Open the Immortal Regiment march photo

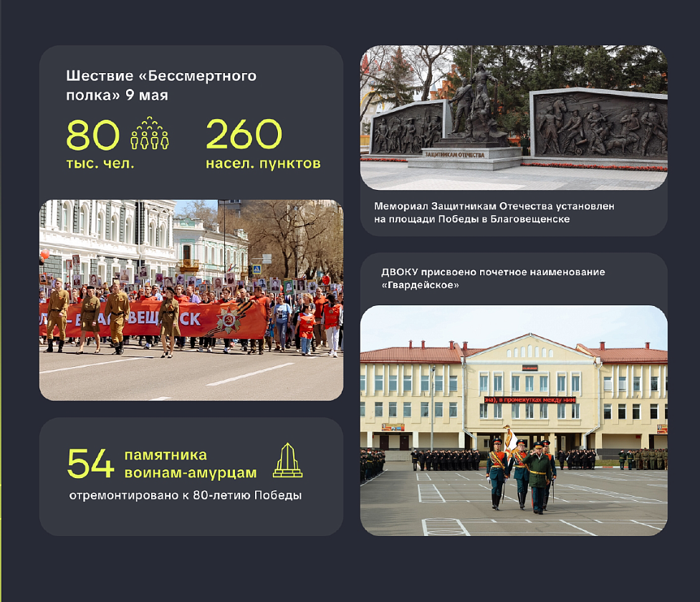pyautogui.click(x=191, y=300)
